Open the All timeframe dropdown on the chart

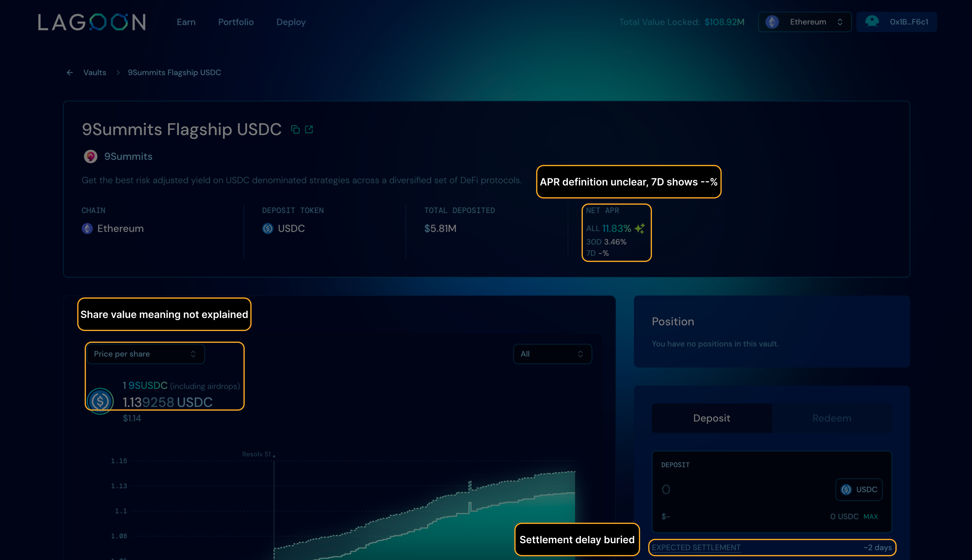point(553,354)
